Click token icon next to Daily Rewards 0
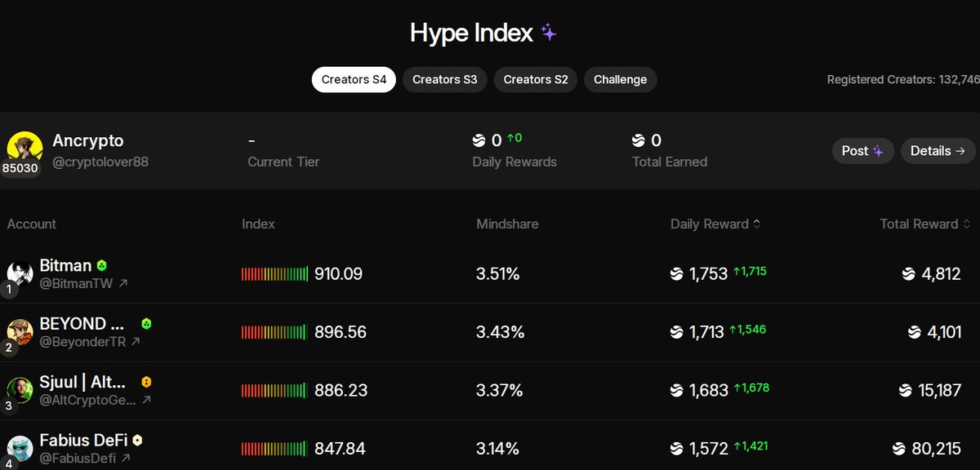Screen dimensions: 980x470 (x=479, y=141)
